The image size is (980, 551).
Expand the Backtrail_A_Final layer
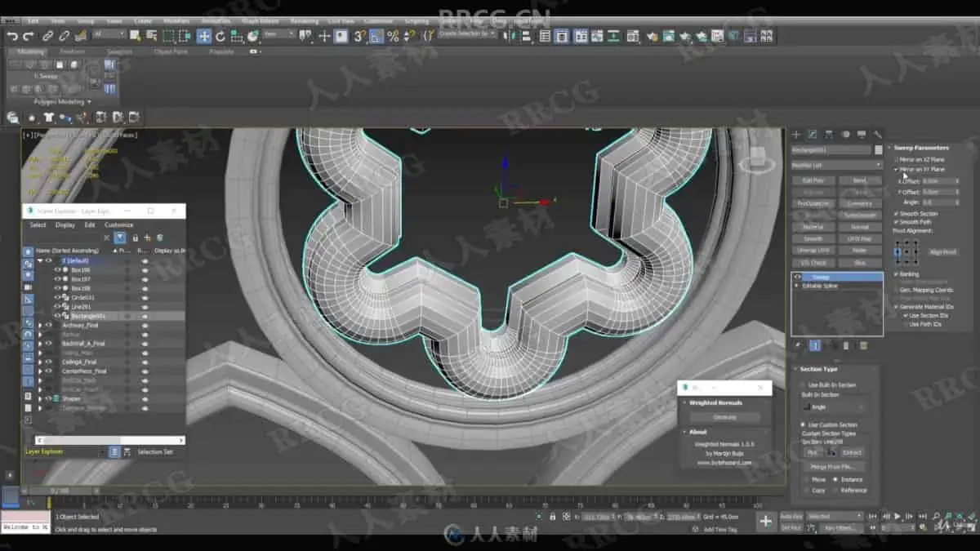(40, 344)
